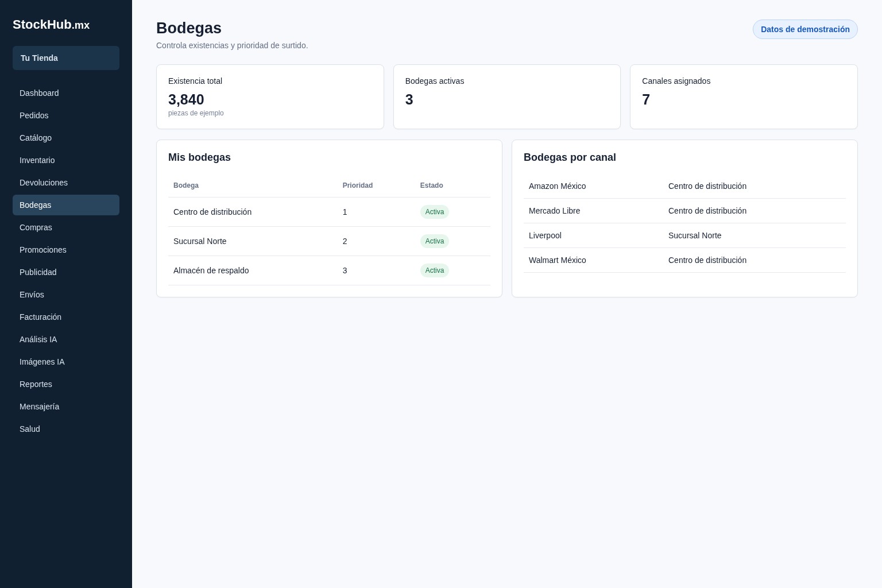Click the Walmart México channel name
This screenshot has height=588, width=882.
tap(558, 260)
